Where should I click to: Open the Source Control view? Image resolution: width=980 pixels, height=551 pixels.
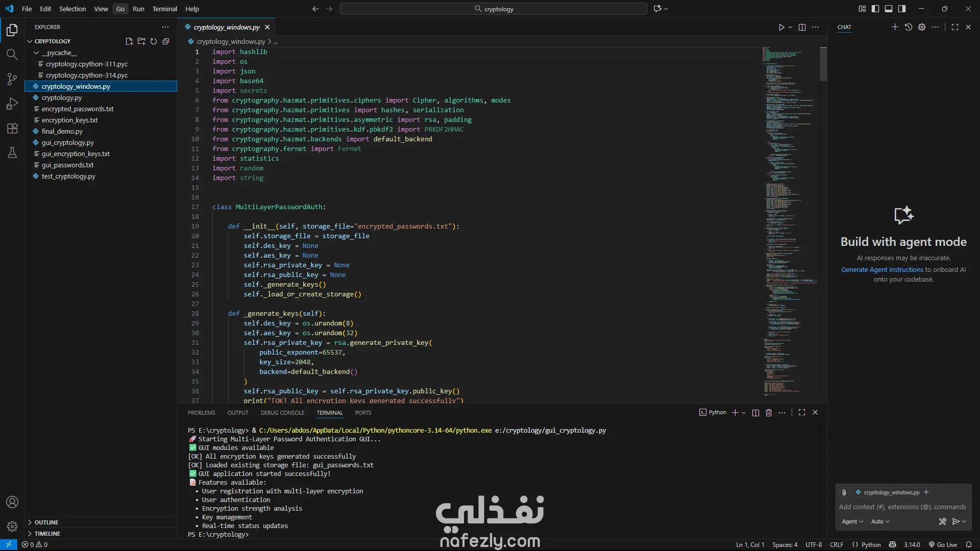click(x=12, y=79)
